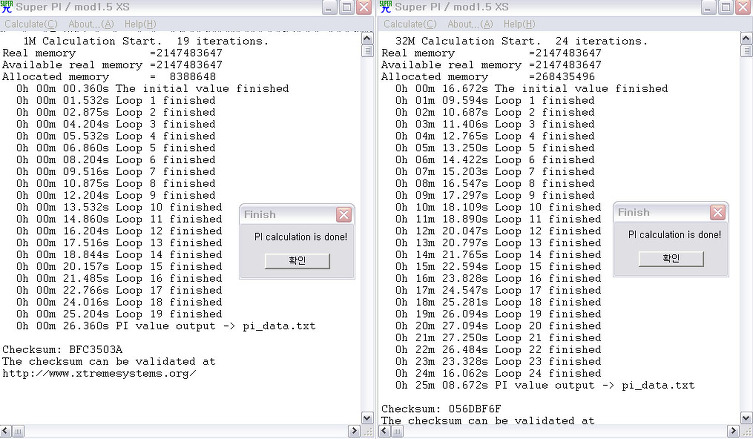Maximize the left Super PI window
The height and width of the screenshot is (439, 753).
coord(347,7)
